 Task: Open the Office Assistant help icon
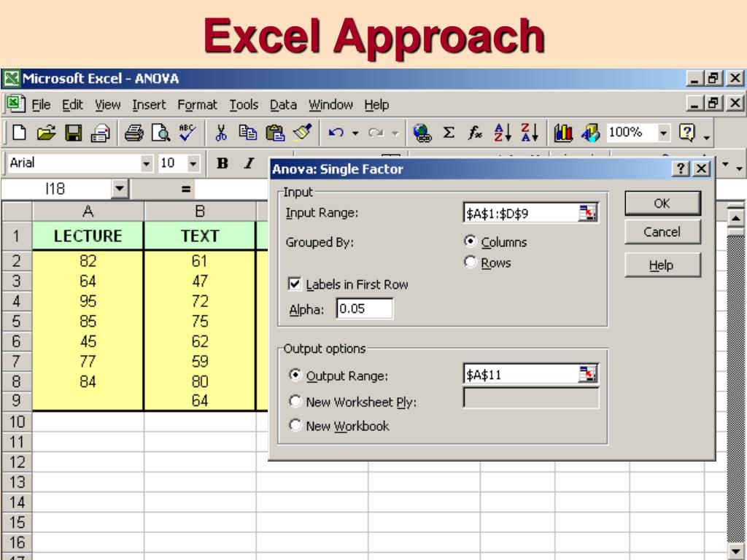coord(687,133)
